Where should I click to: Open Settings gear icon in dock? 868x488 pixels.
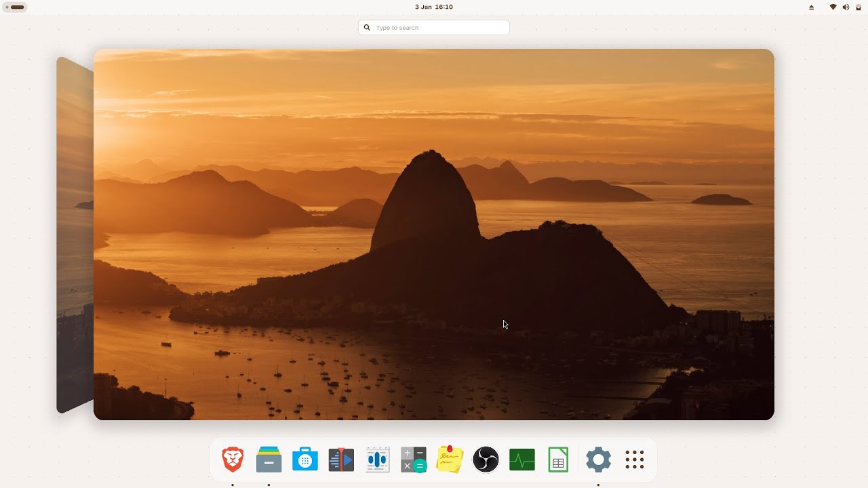(598, 460)
